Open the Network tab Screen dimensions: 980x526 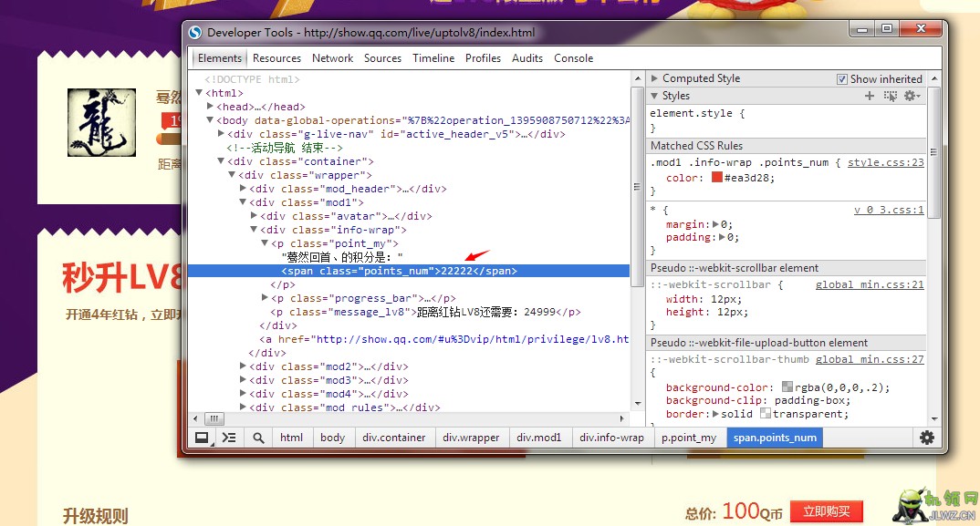[x=332, y=58]
